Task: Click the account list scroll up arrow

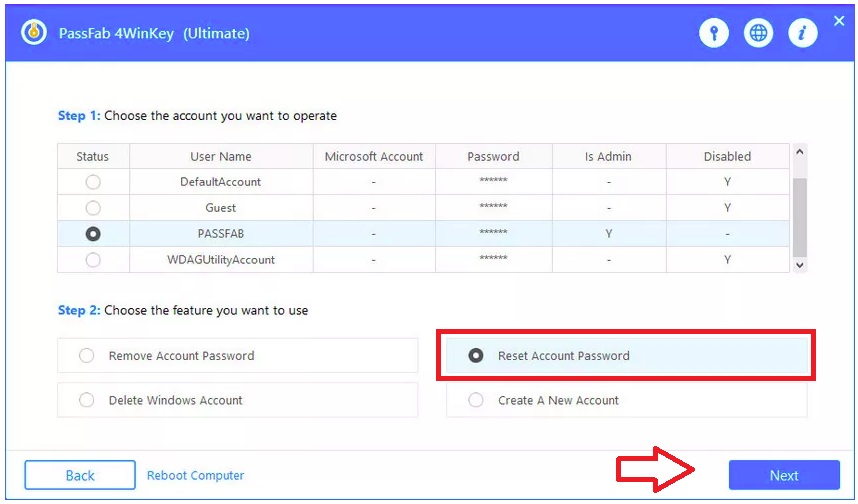Action: (x=799, y=152)
